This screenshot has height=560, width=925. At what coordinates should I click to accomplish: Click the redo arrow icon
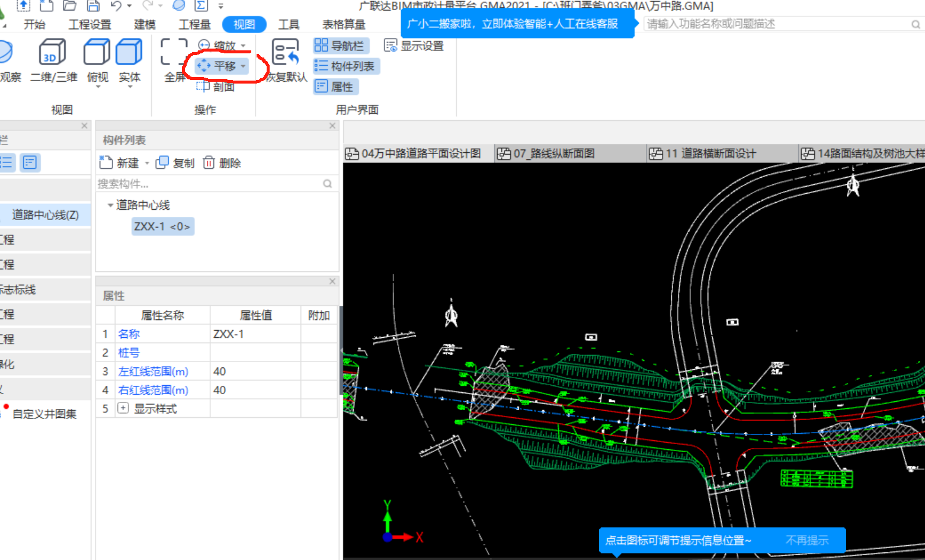pos(148,5)
